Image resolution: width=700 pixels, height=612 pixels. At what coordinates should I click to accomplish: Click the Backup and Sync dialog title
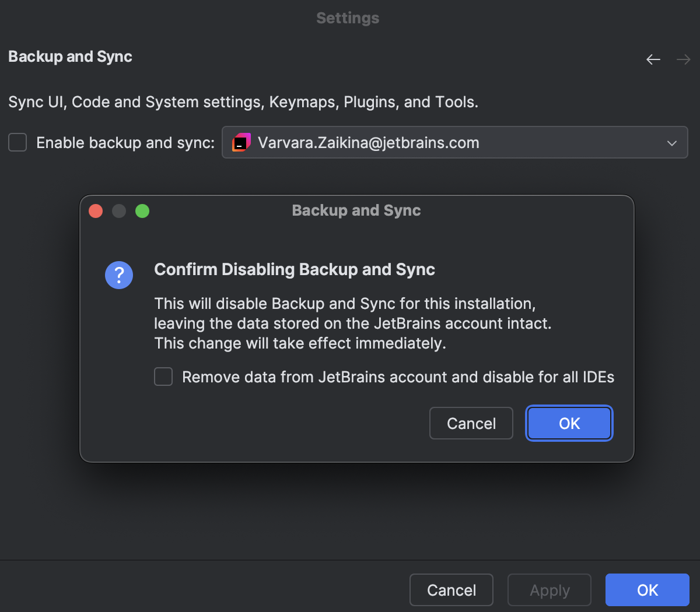point(356,210)
